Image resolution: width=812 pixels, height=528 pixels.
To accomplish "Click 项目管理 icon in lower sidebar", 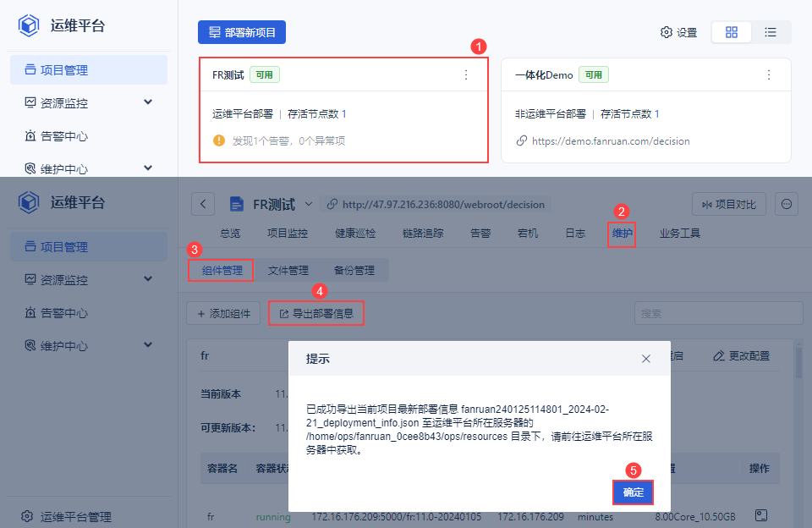I will (x=30, y=246).
